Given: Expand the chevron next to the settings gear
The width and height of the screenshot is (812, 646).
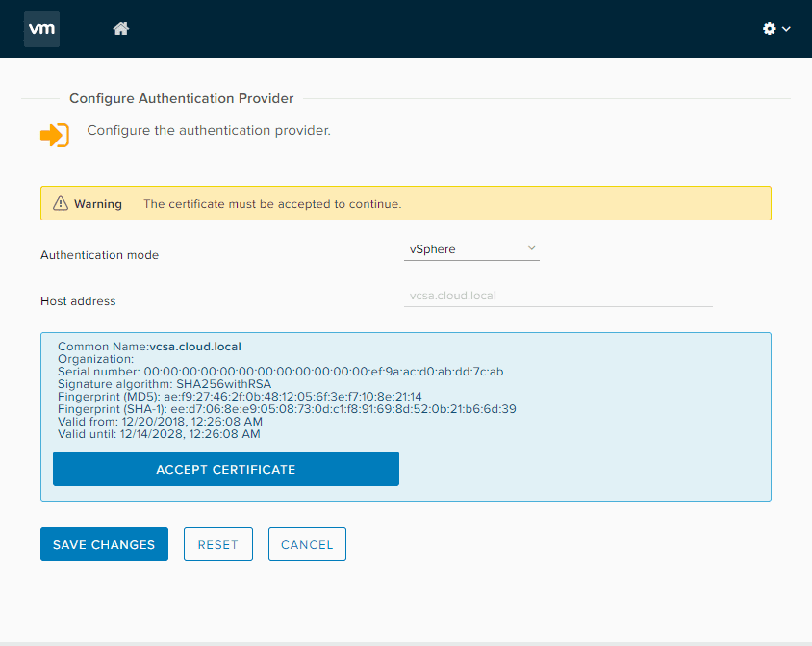Looking at the screenshot, I should [x=784, y=29].
